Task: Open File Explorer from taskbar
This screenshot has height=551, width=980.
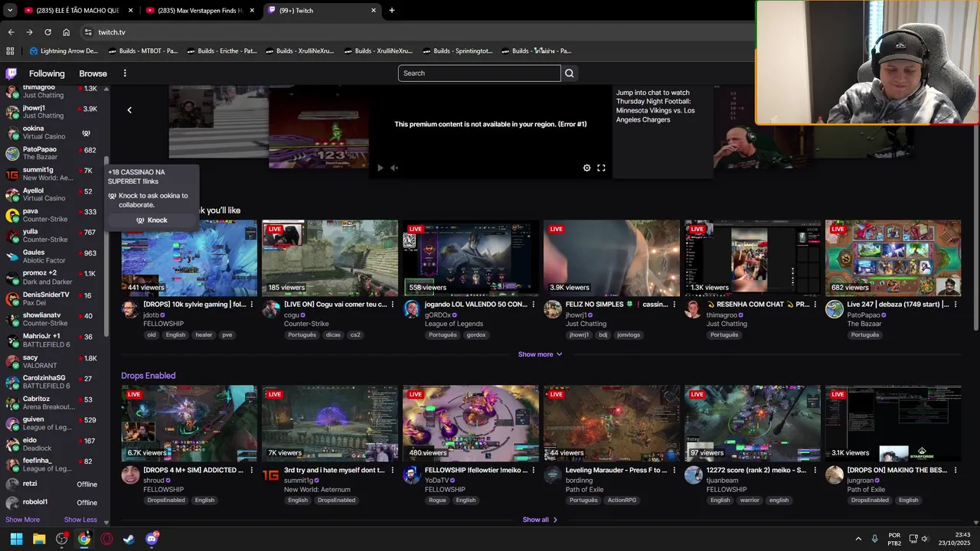Action: click(39, 539)
